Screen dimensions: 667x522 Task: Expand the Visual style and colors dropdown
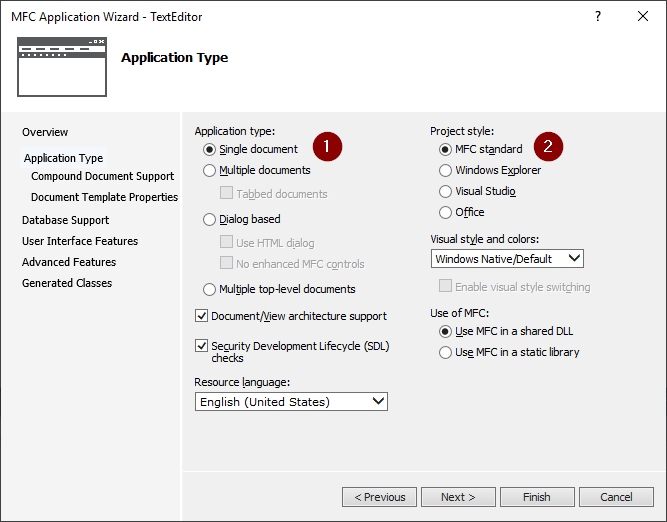coord(507,259)
